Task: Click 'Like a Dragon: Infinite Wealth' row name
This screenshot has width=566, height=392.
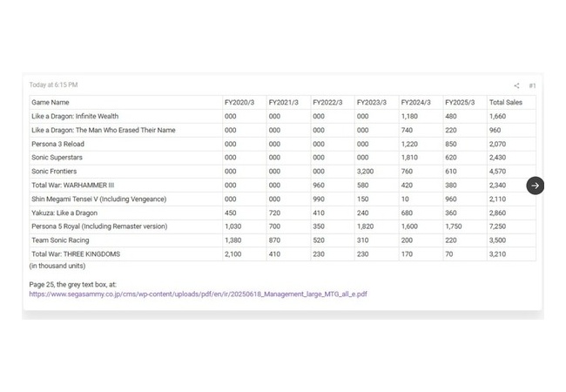Action: 75,116
